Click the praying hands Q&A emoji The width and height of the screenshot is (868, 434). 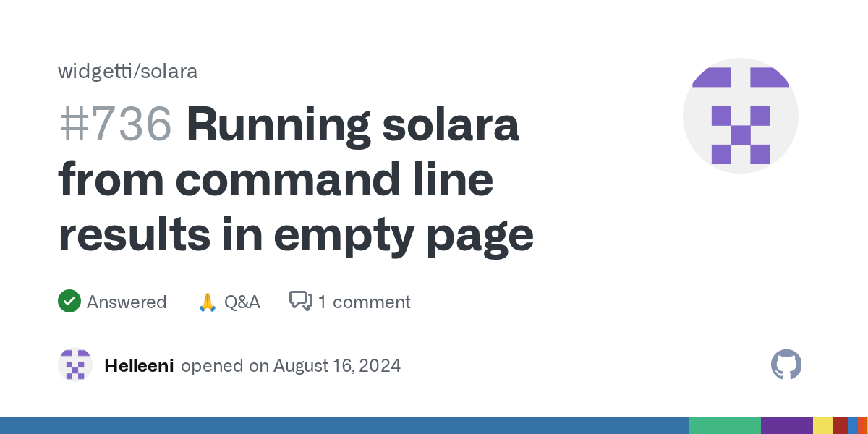pyautogui.click(x=207, y=302)
